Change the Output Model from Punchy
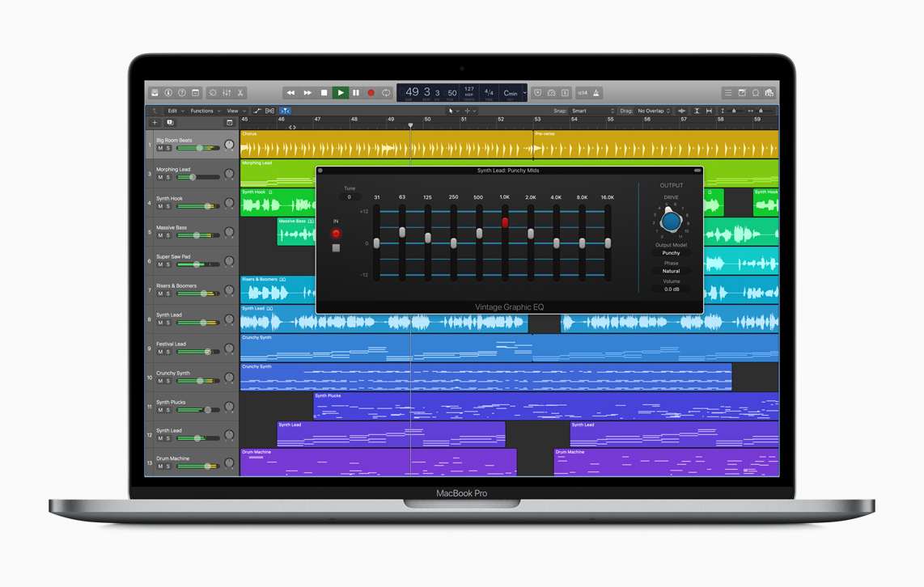 [671, 252]
